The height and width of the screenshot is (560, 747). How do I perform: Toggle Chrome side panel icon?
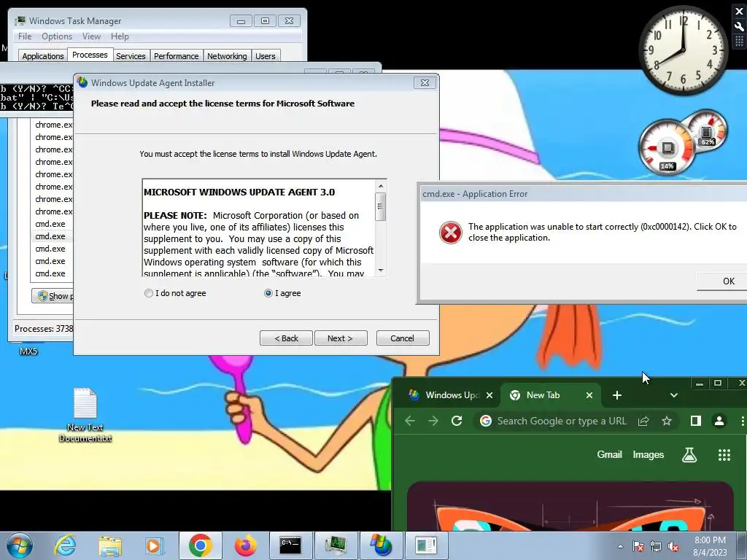695,421
